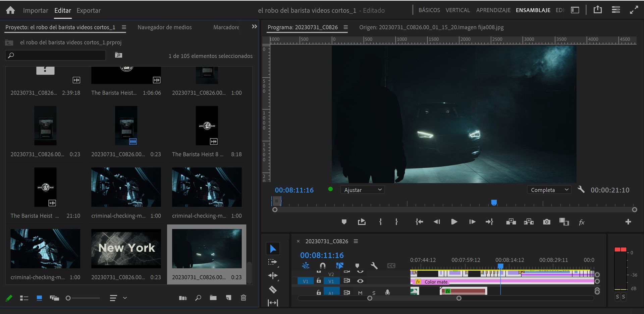Image resolution: width=644 pixels, height=314 pixels.
Task: Select The Barista Heist 21:10 sequence thumbnail
Action: [45, 187]
